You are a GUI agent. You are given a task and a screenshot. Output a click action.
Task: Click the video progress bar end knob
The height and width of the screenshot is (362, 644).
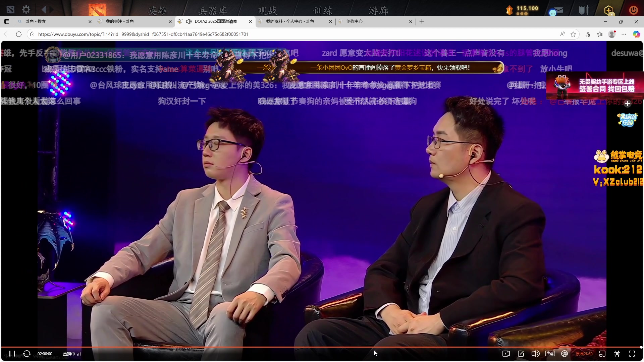641,347
